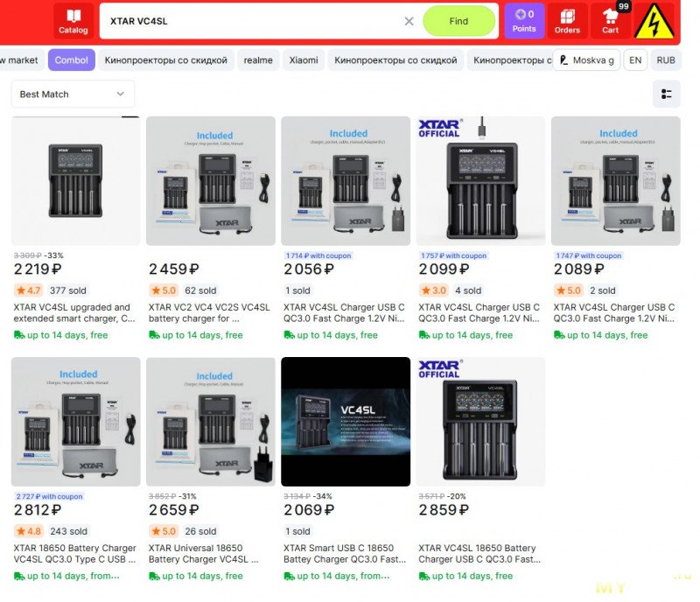
Task: Open the Catalog menu
Action: click(73, 20)
